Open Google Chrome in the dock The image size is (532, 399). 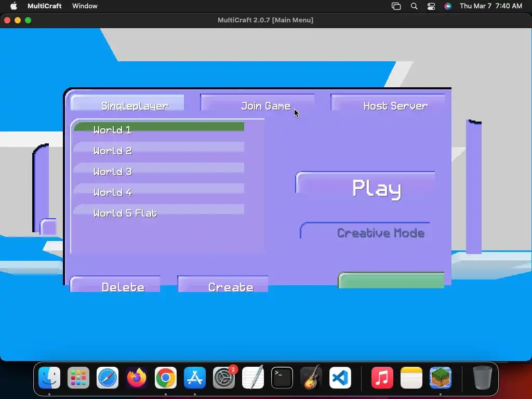(x=166, y=378)
